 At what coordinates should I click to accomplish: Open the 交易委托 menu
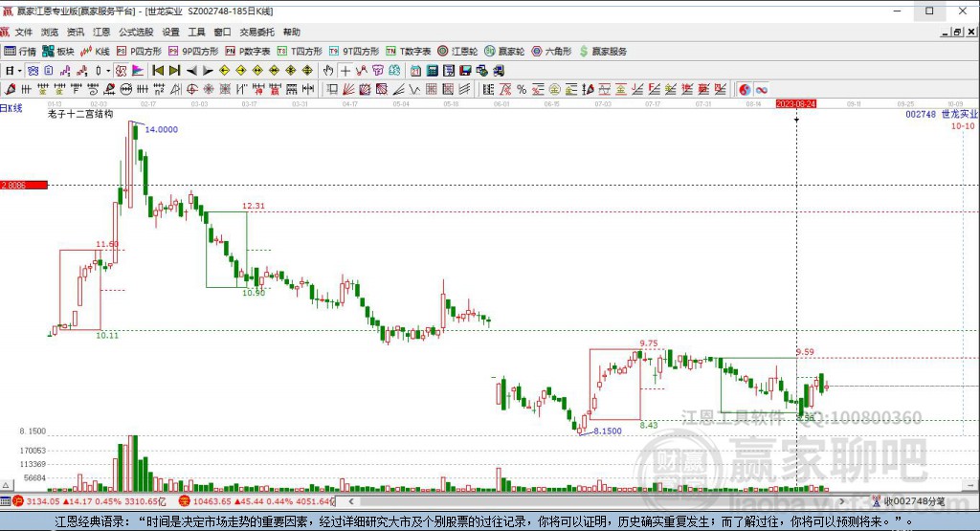(256, 32)
